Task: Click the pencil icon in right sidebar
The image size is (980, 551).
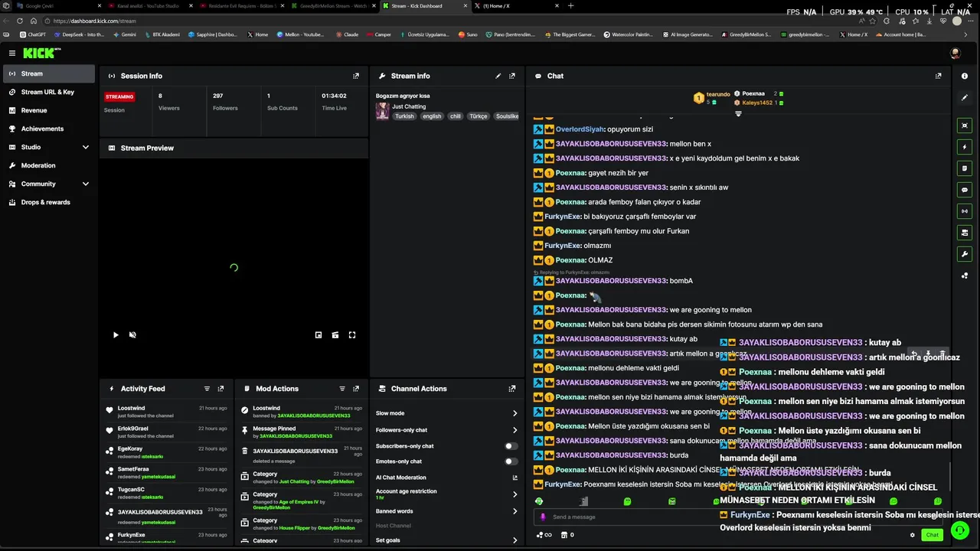Action: click(965, 98)
